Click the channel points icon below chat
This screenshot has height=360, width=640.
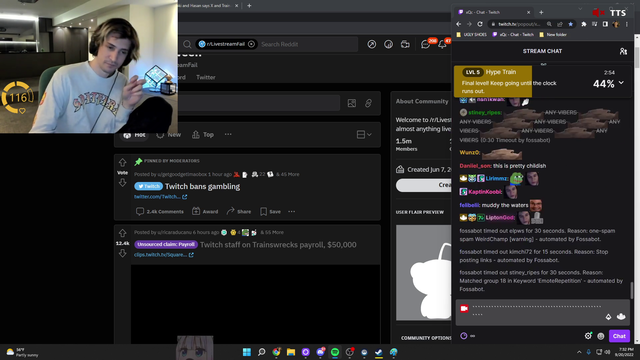[x=464, y=336]
